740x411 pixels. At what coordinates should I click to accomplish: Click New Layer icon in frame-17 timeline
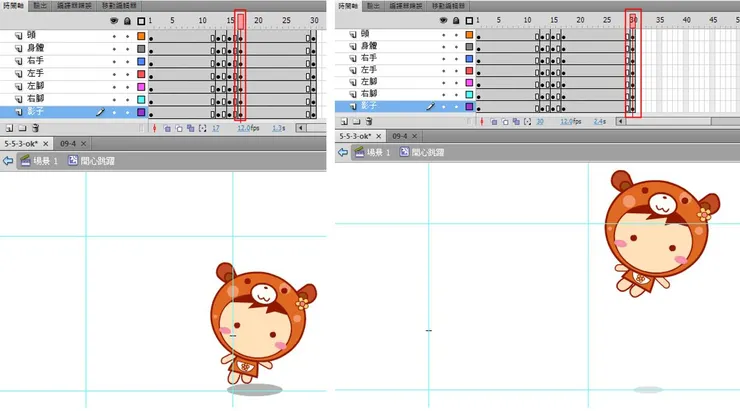[x=9, y=128]
